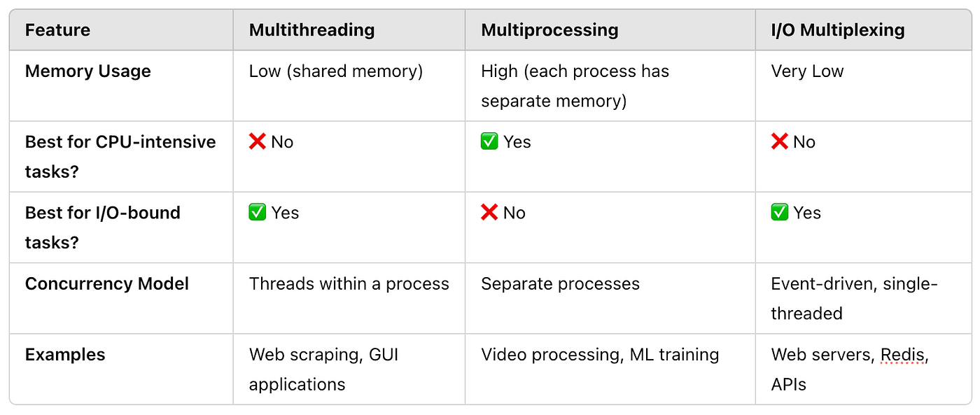
Task: Click the 'Very Low' memory cell
Action: [x=807, y=71]
